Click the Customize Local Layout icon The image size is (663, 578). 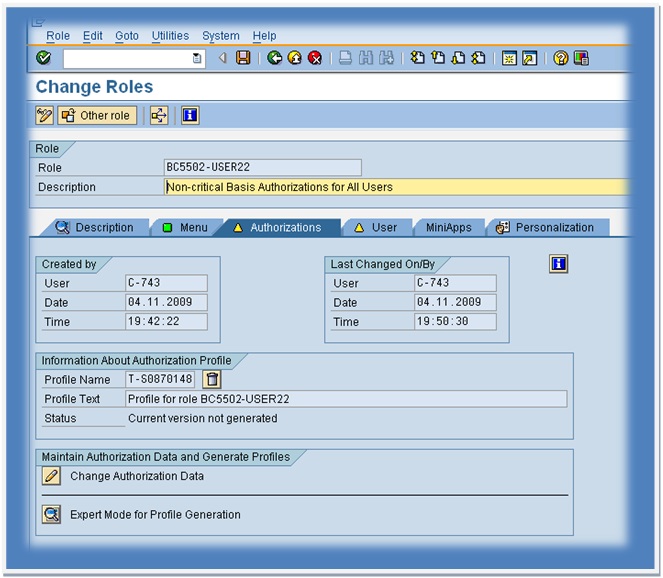[x=583, y=59]
